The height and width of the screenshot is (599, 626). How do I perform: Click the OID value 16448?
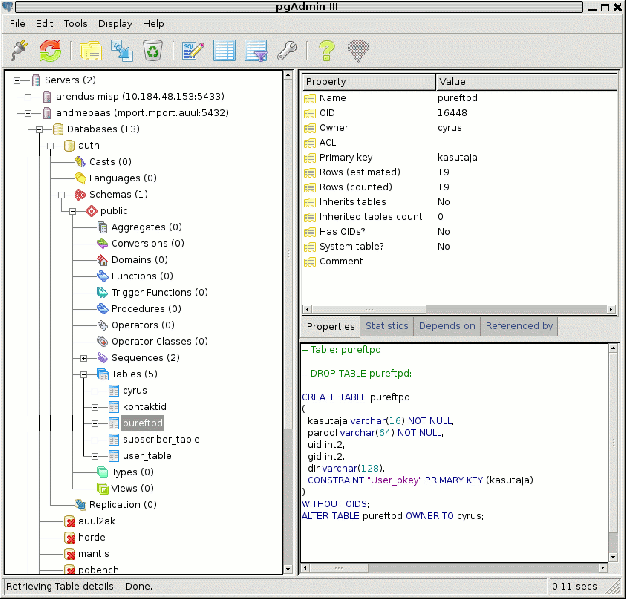452,113
